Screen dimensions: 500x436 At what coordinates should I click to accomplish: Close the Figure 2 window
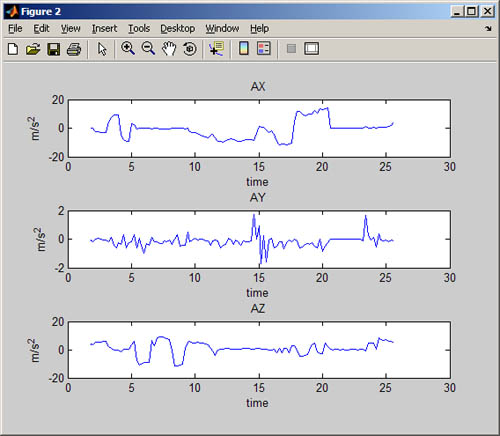click(487, 12)
